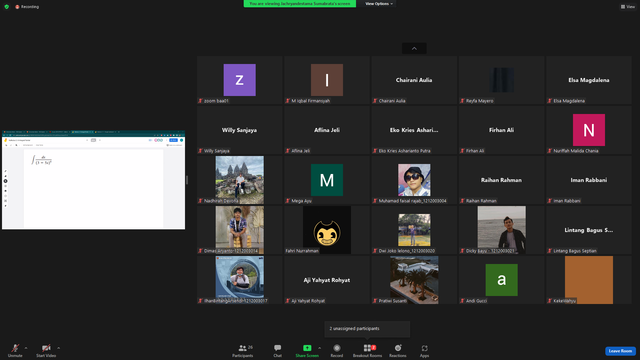Image resolution: width=640 pixels, height=360 pixels.
Task: Click the Start Video camera icon
Action: coord(46,348)
